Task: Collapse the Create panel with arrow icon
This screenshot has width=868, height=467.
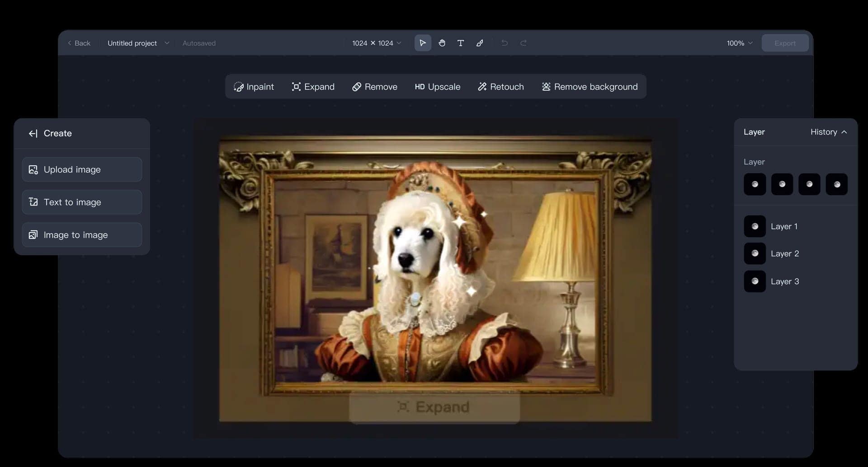Action: [33, 133]
